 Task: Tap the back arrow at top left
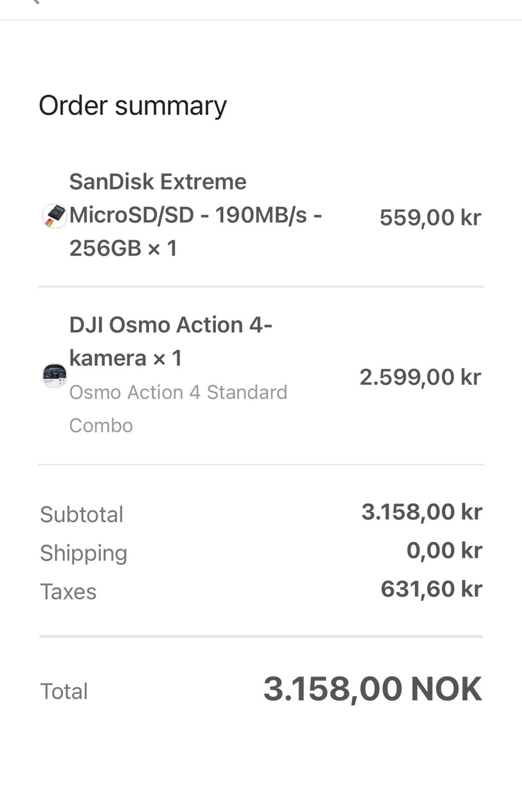pyautogui.click(x=36, y=2)
